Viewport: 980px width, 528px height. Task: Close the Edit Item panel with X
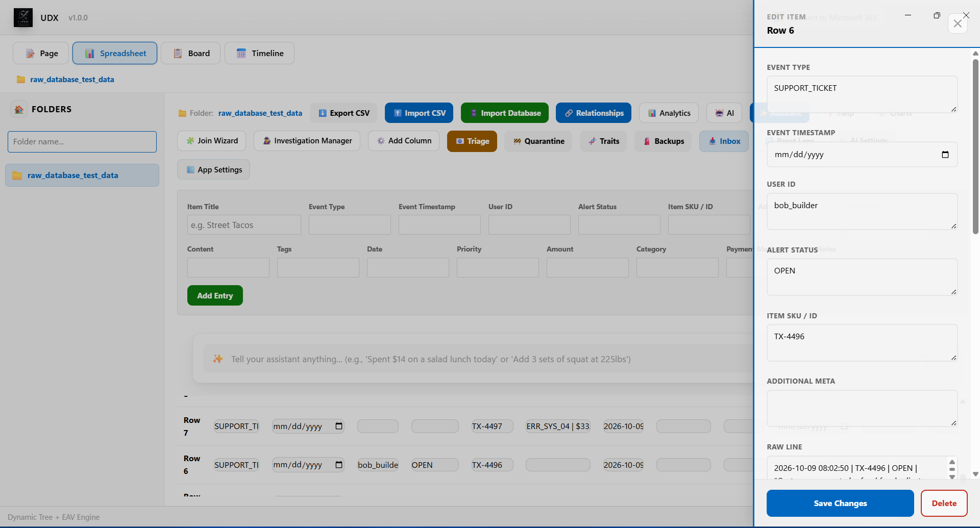pos(958,23)
